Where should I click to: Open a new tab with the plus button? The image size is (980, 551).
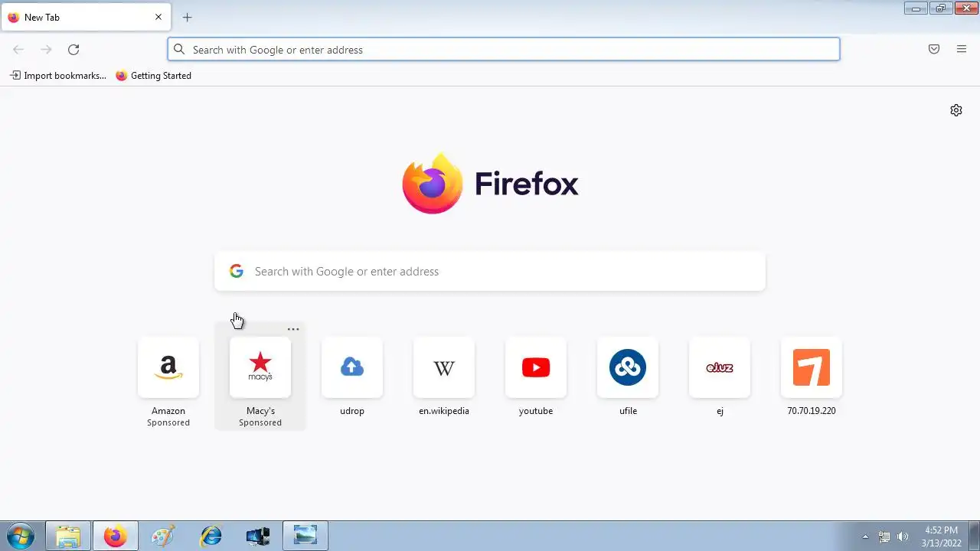pos(187,17)
